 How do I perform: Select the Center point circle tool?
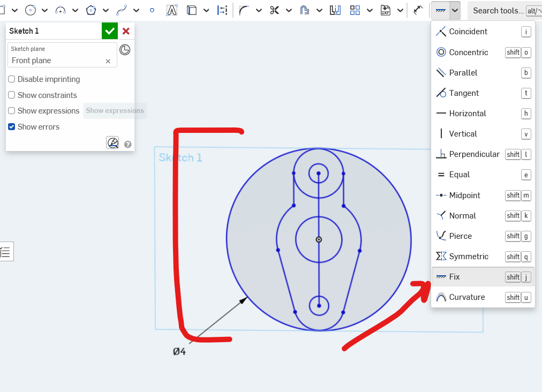click(x=31, y=10)
